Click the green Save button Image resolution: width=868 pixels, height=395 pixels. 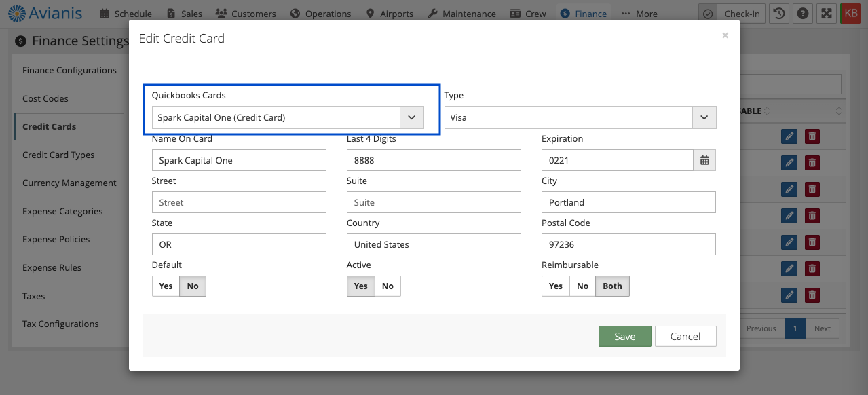click(624, 337)
